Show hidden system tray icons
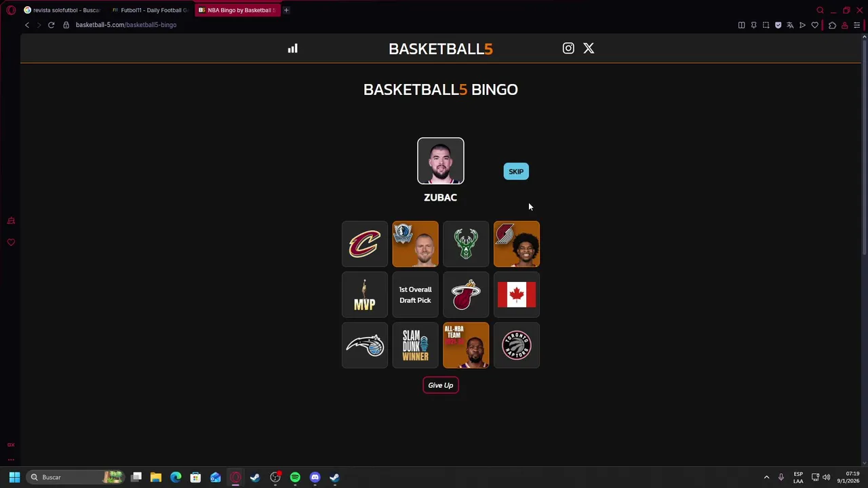Viewport: 868px width, 488px height. [x=767, y=477]
